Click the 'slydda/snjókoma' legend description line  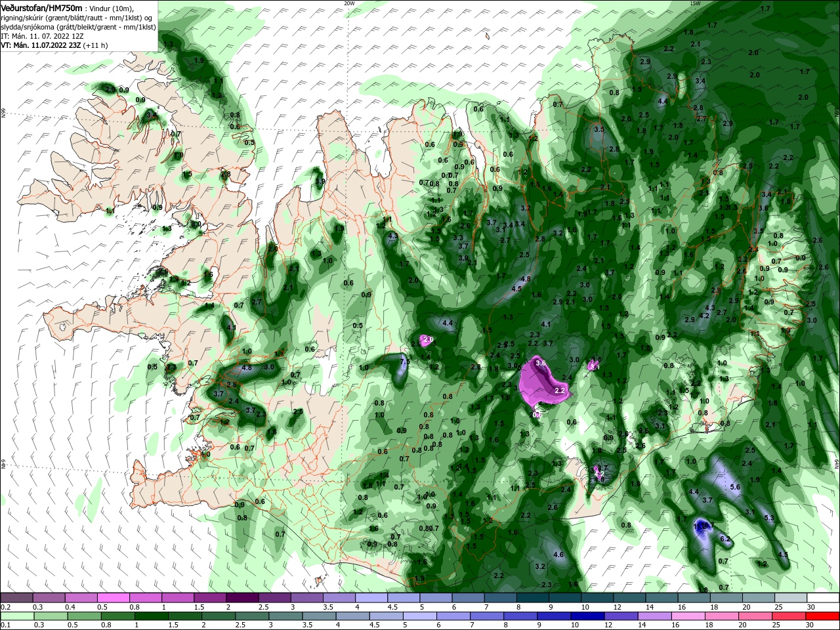78,27
